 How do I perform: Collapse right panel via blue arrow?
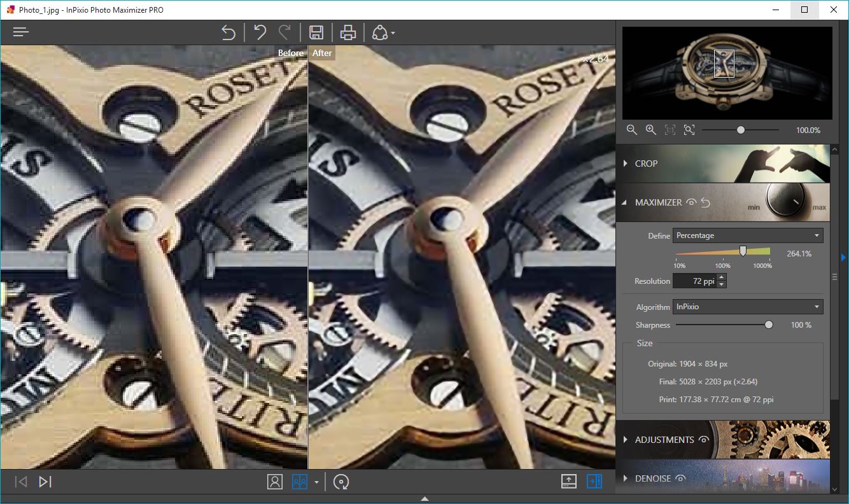coord(843,257)
